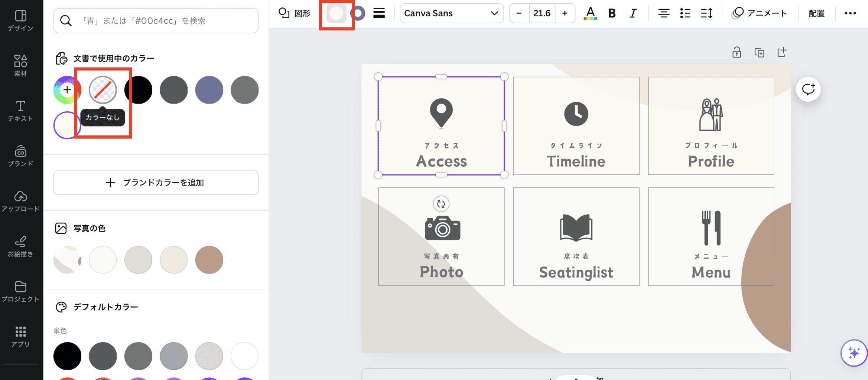Click the border style icon
The height and width of the screenshot is (380, 868).
379,13
